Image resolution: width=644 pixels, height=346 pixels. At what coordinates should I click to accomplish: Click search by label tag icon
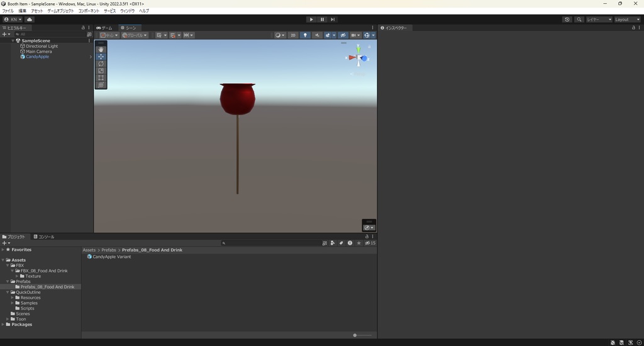click(341, 243)
